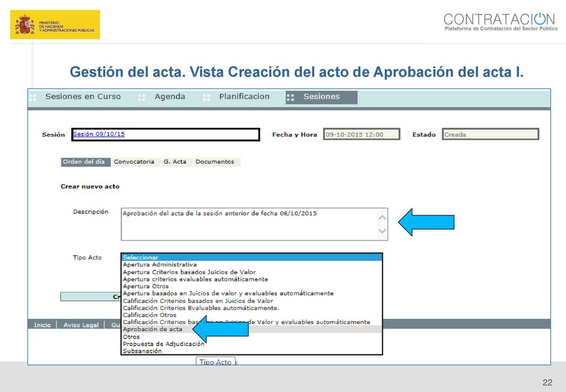The image size is (566, 392).
Task: Switch to the Orden del día tab
Action: coord(86,162)
